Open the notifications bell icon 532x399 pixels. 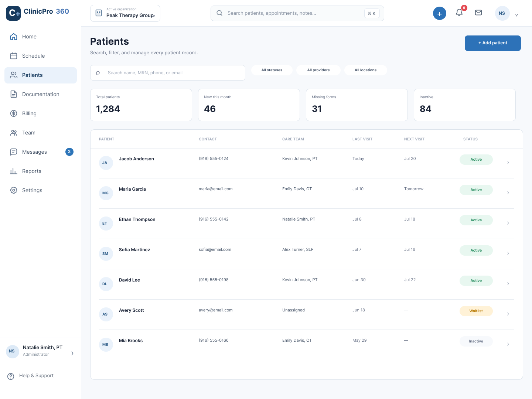coord(459,13)
